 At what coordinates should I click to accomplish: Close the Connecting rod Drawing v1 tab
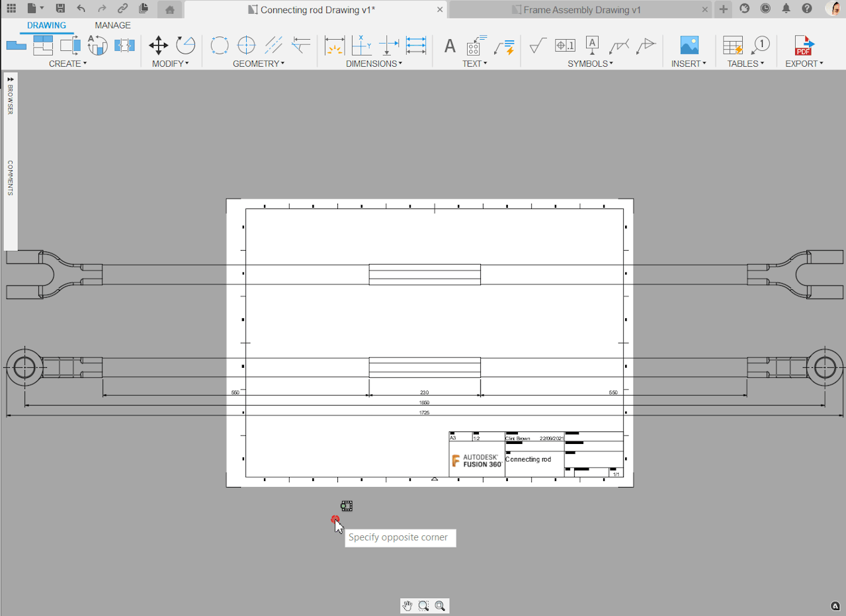[440, 10]
